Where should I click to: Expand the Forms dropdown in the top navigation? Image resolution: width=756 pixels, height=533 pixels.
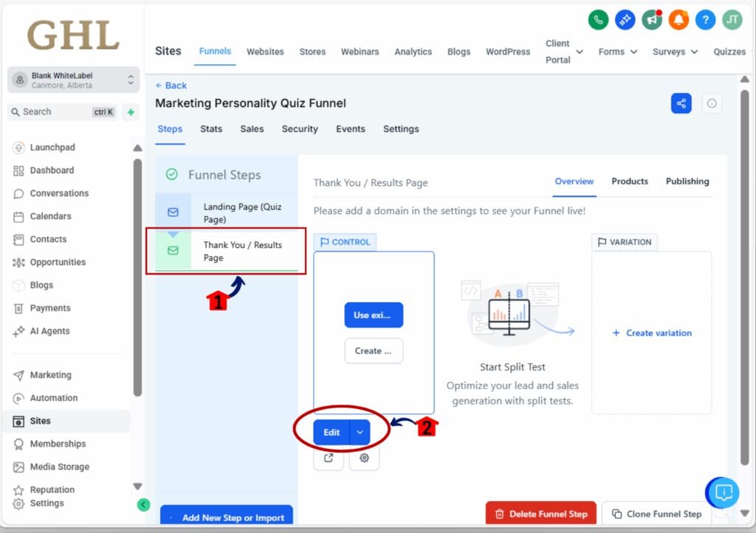(617, 52)
